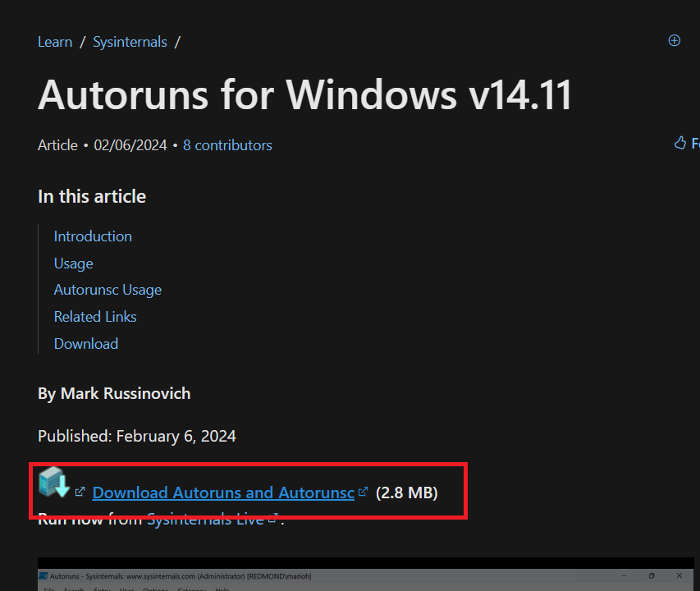Click the circled plus icon at top right
This screenshot has width=700, height=591.
tap(674, 40)
